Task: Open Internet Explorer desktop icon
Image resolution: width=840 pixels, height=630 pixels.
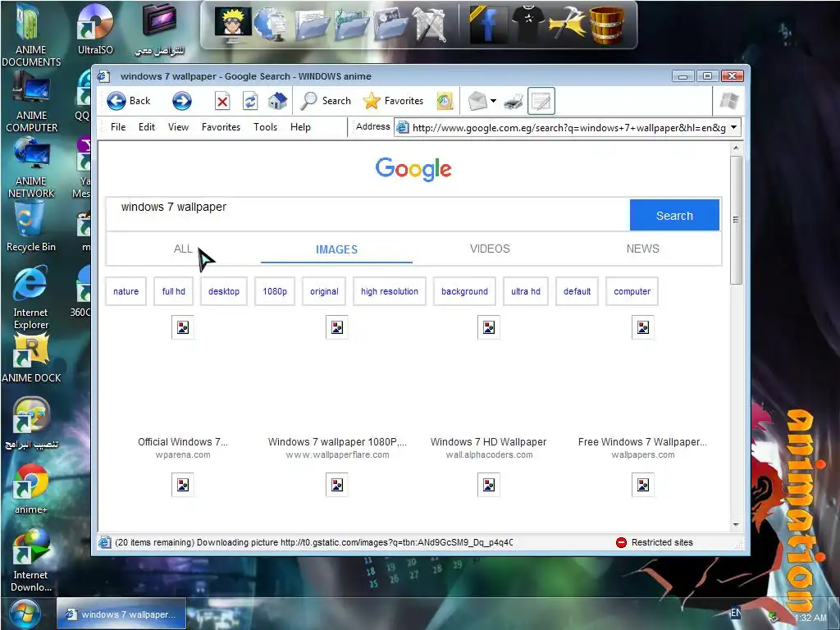Action: click(31, 299)
